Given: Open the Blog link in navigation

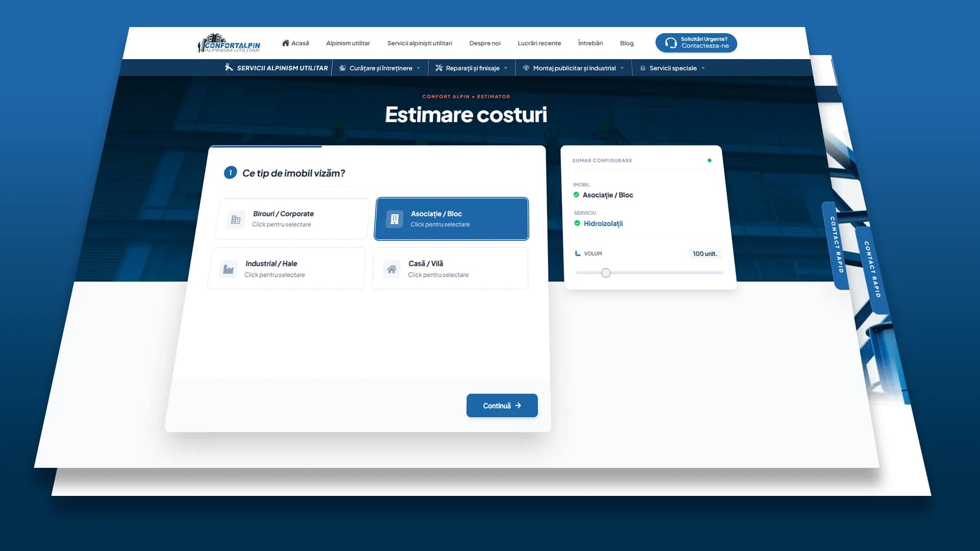Looking at the screenshot, I should point(627,43).
